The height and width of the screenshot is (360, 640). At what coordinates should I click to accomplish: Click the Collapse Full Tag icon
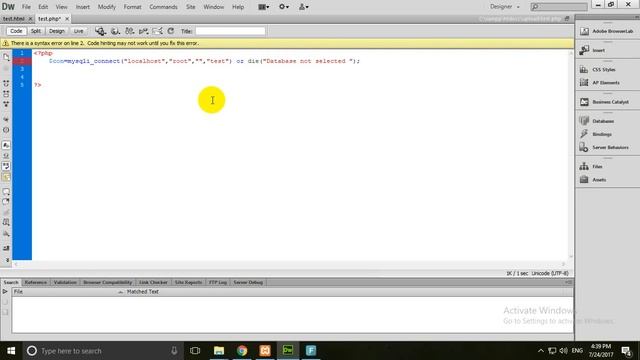pyautogui.click(x=6, y=83)
